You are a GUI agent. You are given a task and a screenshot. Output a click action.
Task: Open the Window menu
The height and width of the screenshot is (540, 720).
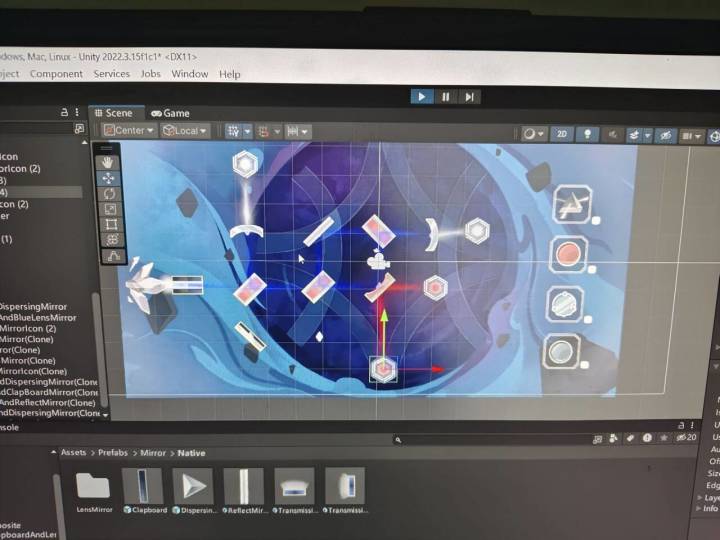[190, 74]
